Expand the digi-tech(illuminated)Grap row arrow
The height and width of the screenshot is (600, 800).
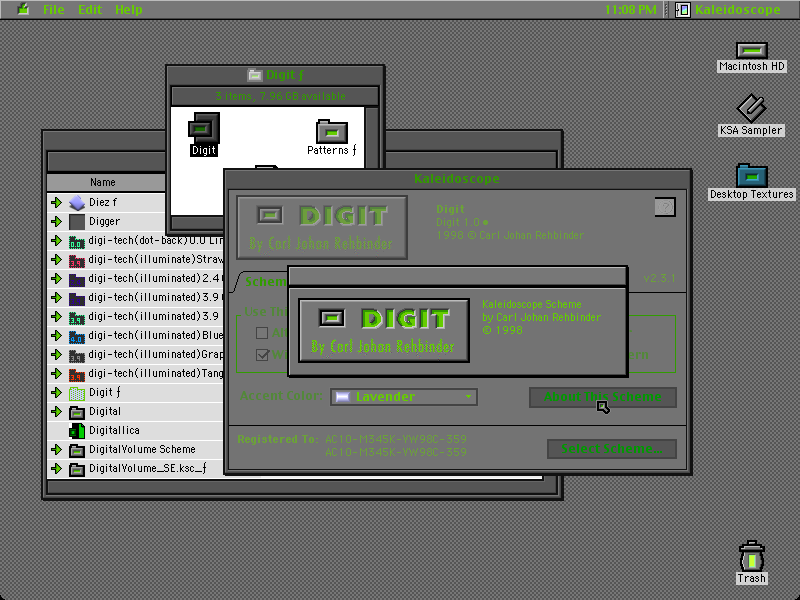coord(57,355)
